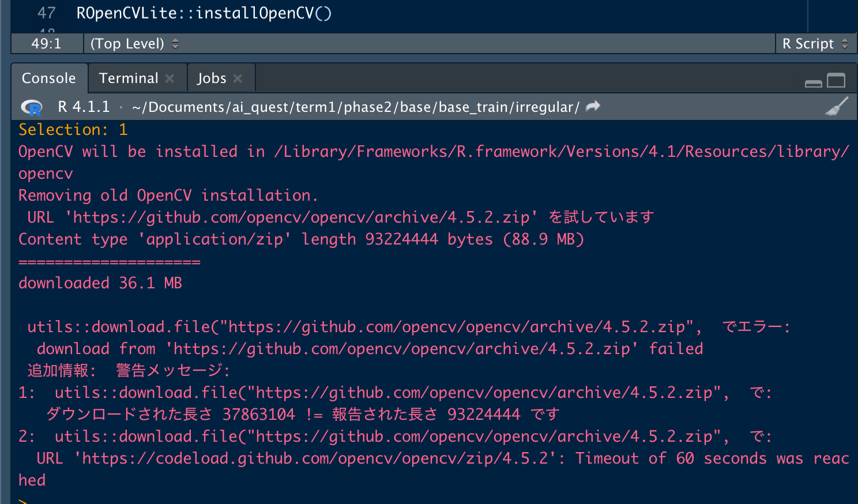Click line number 47 in the gutter
858x504 pixels.
click(x=46, y=13)
